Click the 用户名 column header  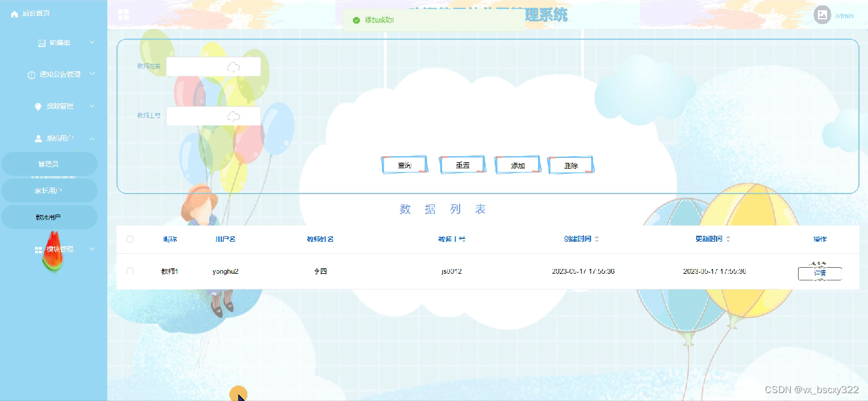pyautogui.click(x=226, y=239)
